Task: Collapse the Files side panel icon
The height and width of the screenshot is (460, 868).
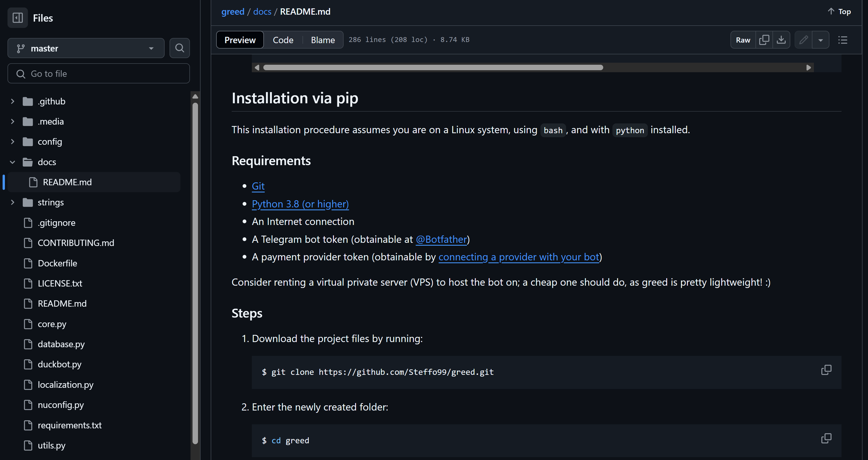Action: pos(18,18)
